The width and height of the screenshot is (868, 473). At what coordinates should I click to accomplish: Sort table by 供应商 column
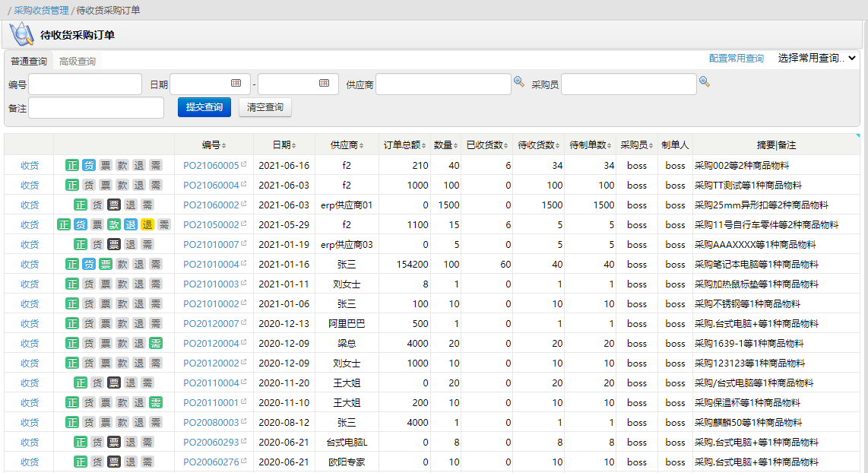347,145
